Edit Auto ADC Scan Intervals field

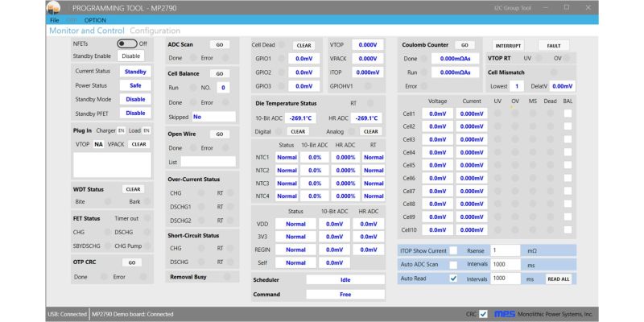tap(506, 265)
